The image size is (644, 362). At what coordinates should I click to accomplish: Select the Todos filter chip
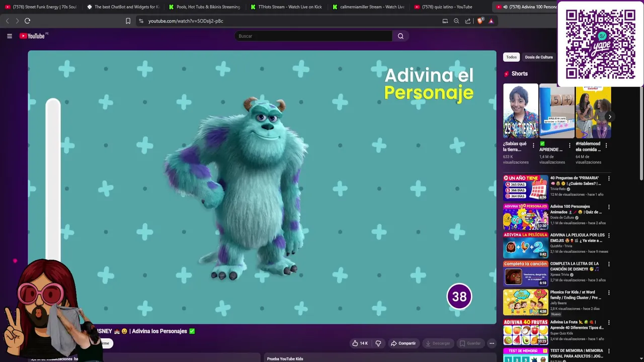(x=511, y=57)
